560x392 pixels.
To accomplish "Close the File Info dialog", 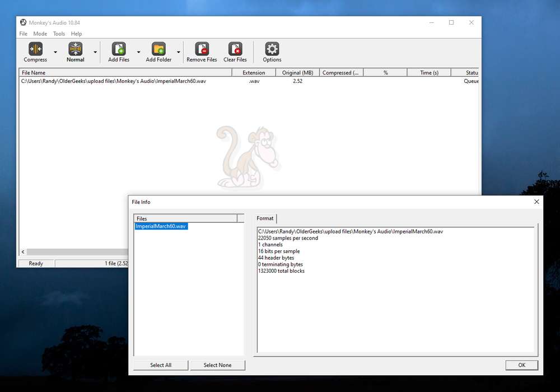I will (536, 202).
